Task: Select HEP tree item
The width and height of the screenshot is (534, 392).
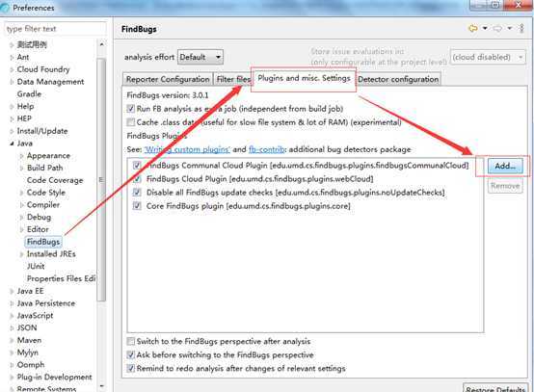Action: pos(24,118)
